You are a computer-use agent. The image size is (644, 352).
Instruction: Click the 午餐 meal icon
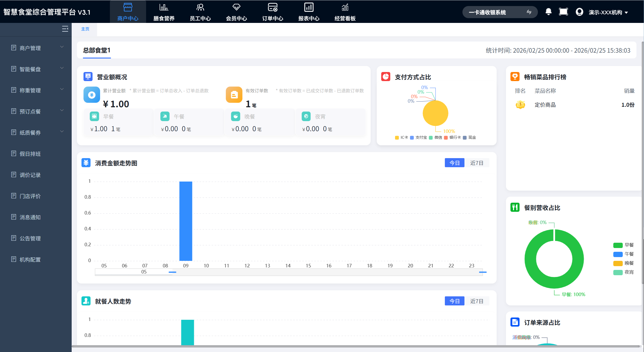(165, 116)
